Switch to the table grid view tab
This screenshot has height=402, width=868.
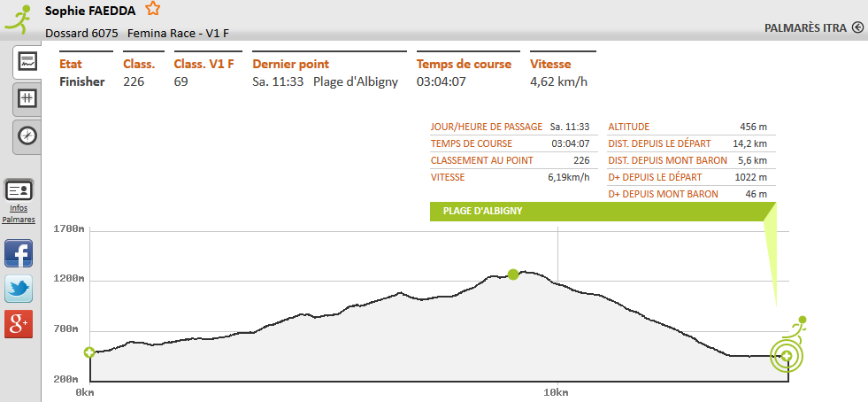(x=27, y=98)
